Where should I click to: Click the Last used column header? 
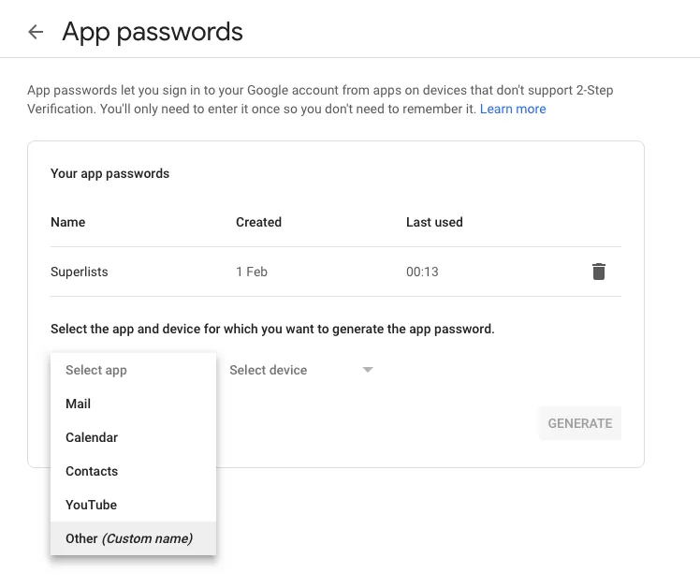[x=434, y=222]
